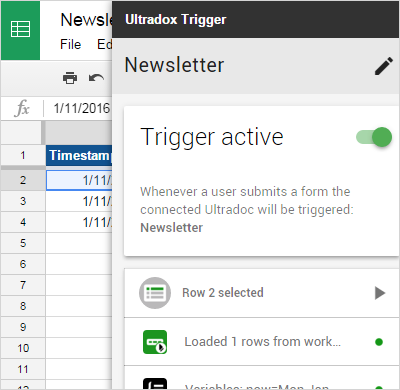Select row header 4
The height and width of the screenshot is (390, 400).
click(23, 222)
